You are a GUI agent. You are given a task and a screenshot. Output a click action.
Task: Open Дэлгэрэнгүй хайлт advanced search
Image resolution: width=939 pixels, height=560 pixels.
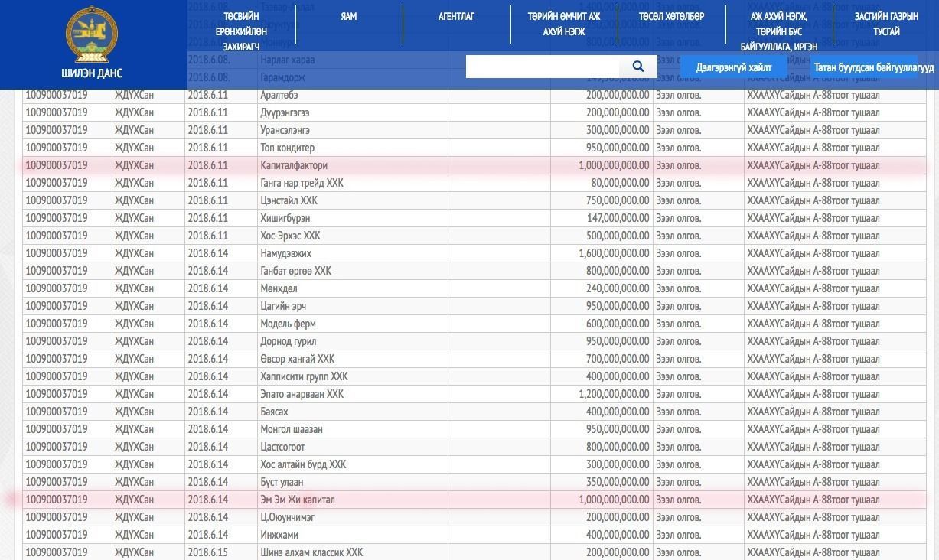point(734,67)
